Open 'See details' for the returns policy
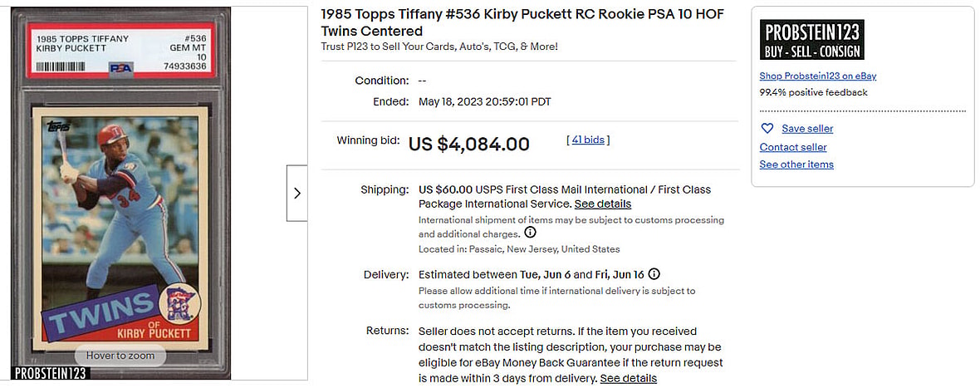The width and height of the screenshot is (980, 388). [x=628, y=378]
